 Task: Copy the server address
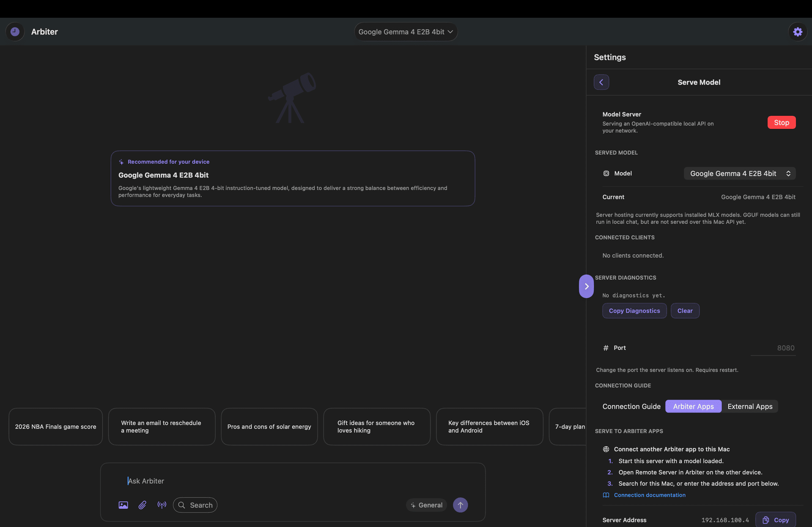coord(775,520)
